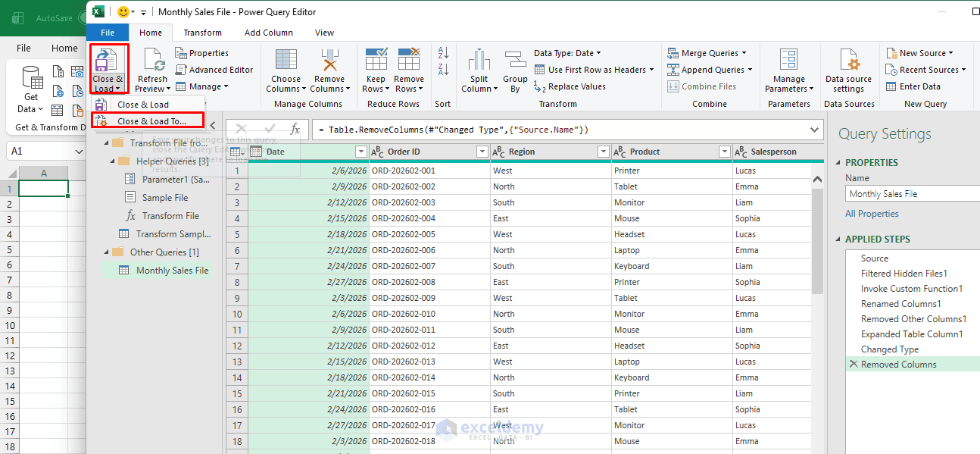Click the Remove Columns icon
The height and width of the screenshot is (454, 980).
click(329, 60)
